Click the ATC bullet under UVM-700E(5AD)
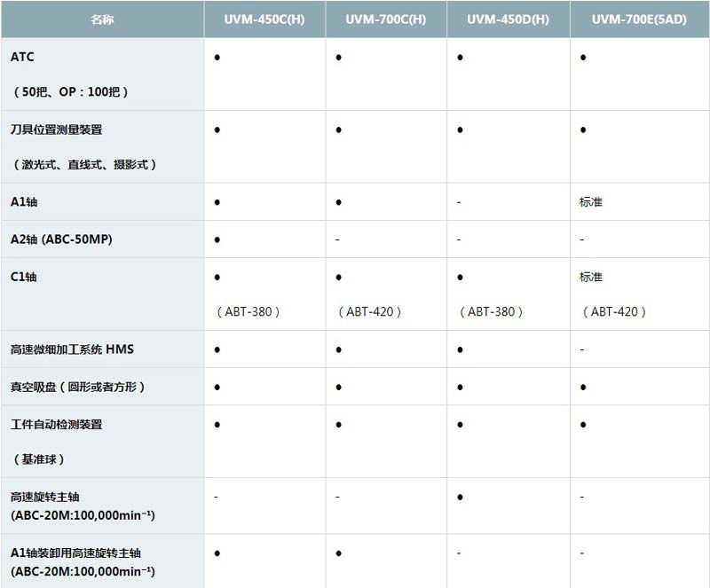The height and width of the screenshot is (588, 710). pos(583,58)
